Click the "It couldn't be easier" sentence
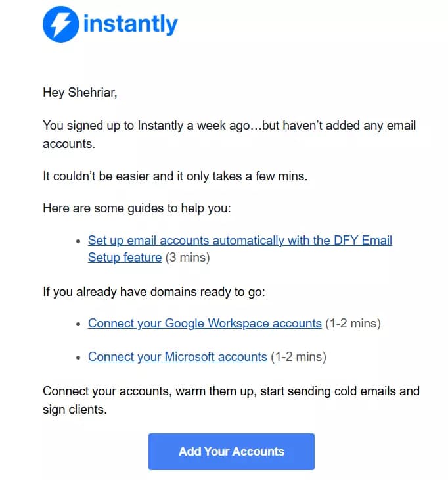 pyautogui.click(x=175, y=176)
